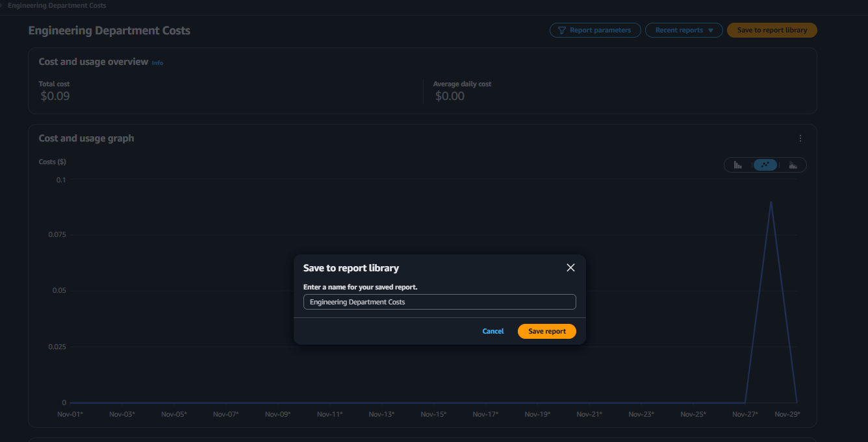Switch graph to bar chart view

point(738,165)
